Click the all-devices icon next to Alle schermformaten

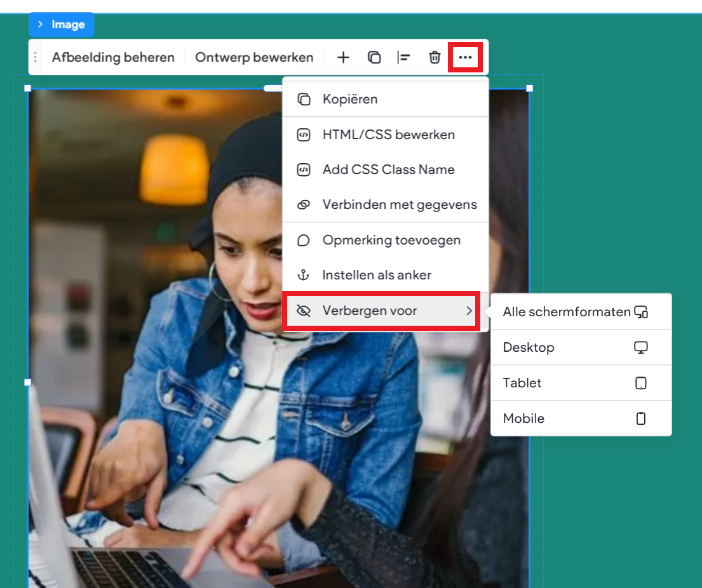tap(641, 312)
